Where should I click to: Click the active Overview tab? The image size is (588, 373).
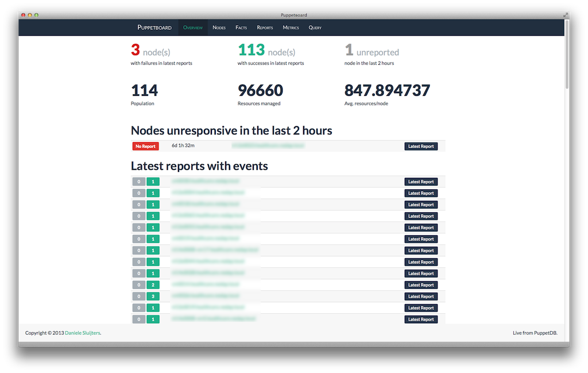point(193,28)
